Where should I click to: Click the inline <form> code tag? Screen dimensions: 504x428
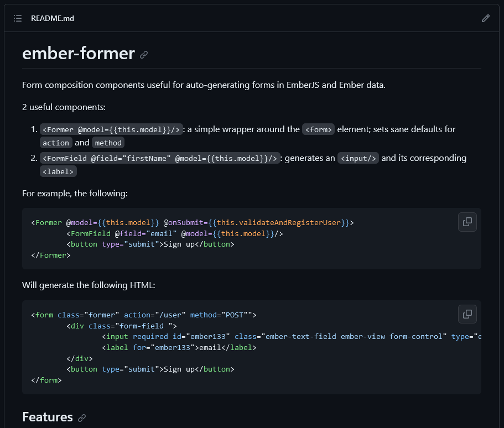[318, 129]
